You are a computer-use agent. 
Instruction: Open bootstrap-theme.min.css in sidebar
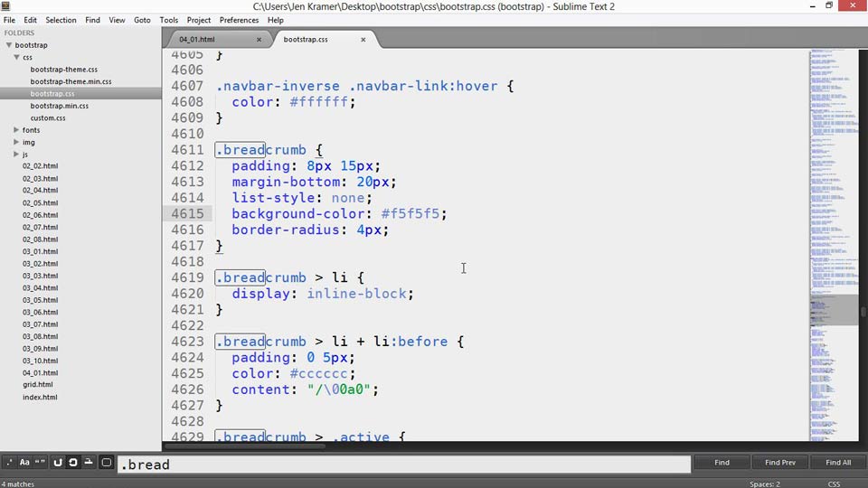pyautogui.click(x=71, y=81)
